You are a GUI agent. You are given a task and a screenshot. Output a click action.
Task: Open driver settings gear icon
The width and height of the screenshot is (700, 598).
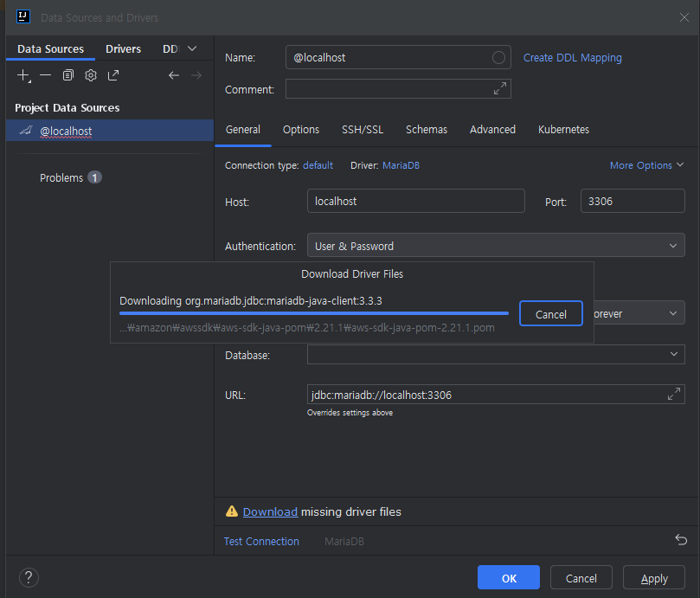coord(91,75)
